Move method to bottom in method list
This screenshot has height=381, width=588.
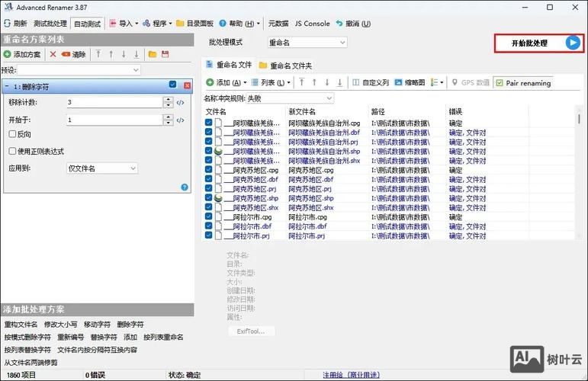pos(137,54)
